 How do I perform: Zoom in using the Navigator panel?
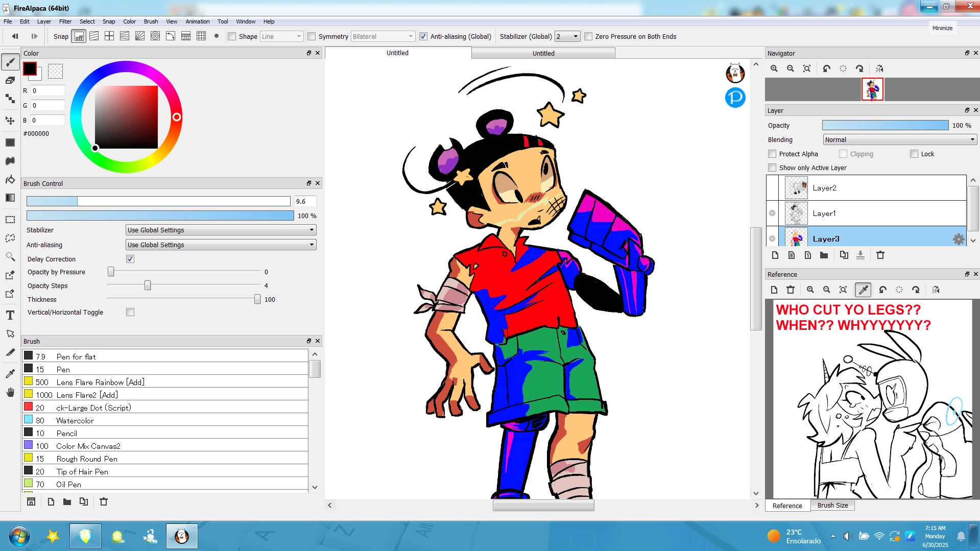[x=774, y=68]
